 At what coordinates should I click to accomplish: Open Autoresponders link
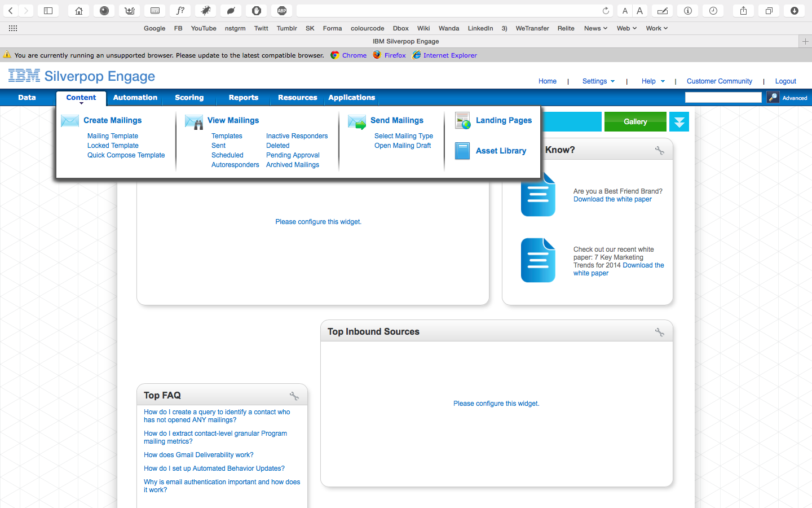tap(235, 165)
